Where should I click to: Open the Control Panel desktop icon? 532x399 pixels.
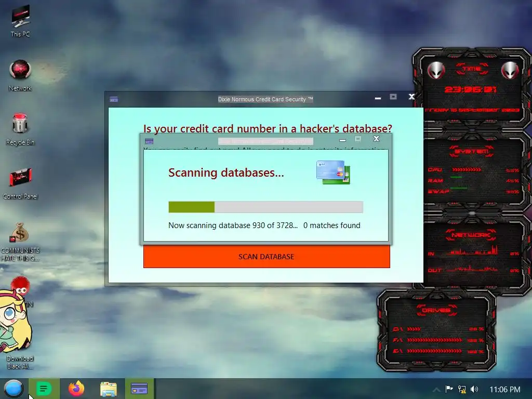pyautogui.click(x=20, y=183)
